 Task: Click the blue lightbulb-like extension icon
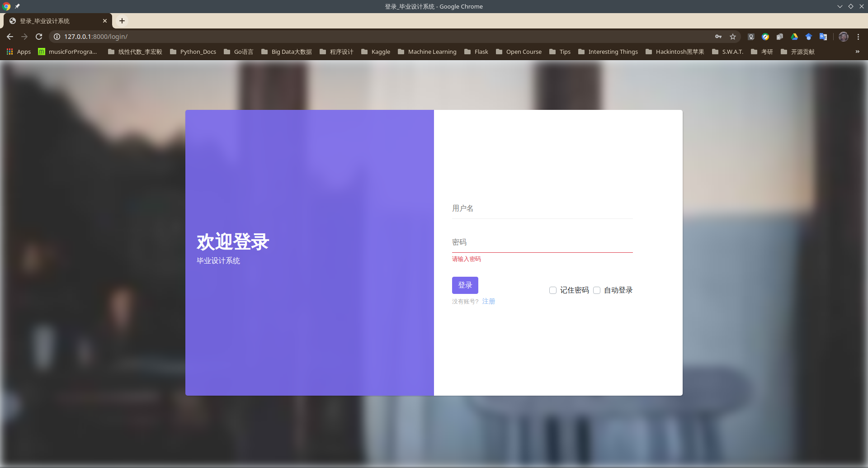coord(809,37)
